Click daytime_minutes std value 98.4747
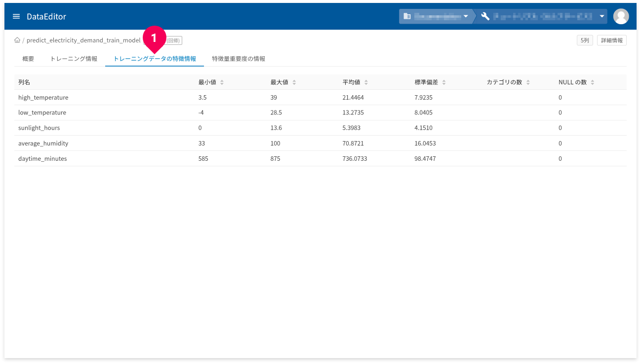The height and width of the screenshot is (364, 641). [425, 159]
